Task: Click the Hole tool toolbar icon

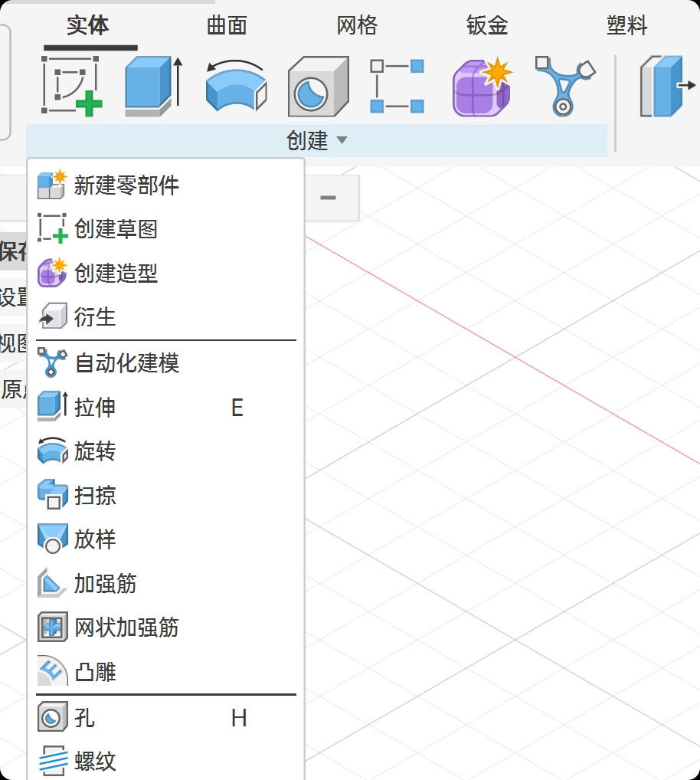Action: click(x=318, y=86)
